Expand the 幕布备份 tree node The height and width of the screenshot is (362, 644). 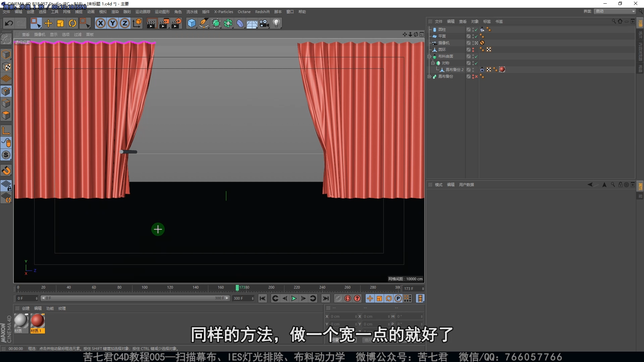pos(429,77)
